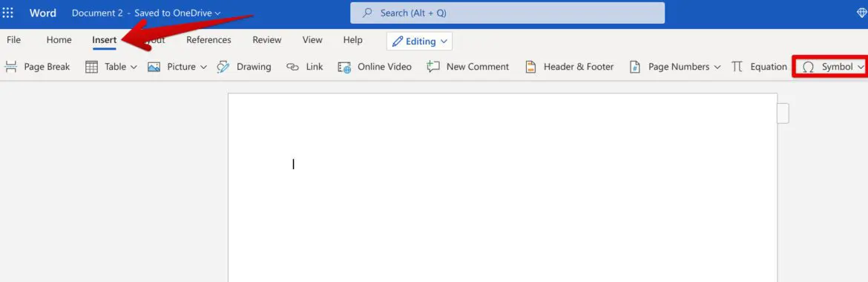Open the document title dropdown chevron
Viewport: 868px width, 282px height.
(x=217, y=13)
